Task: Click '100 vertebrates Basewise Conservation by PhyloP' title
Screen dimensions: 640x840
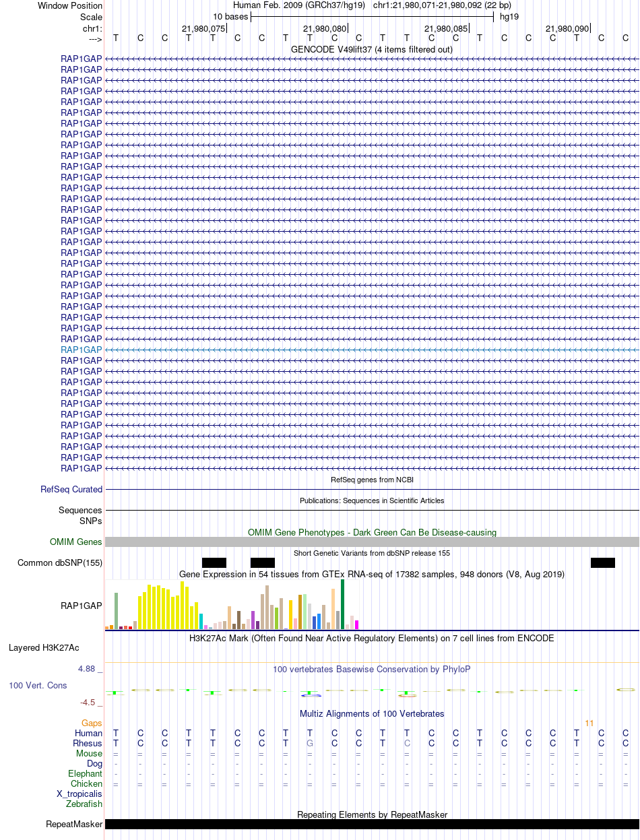Action: tap(372, 669)
